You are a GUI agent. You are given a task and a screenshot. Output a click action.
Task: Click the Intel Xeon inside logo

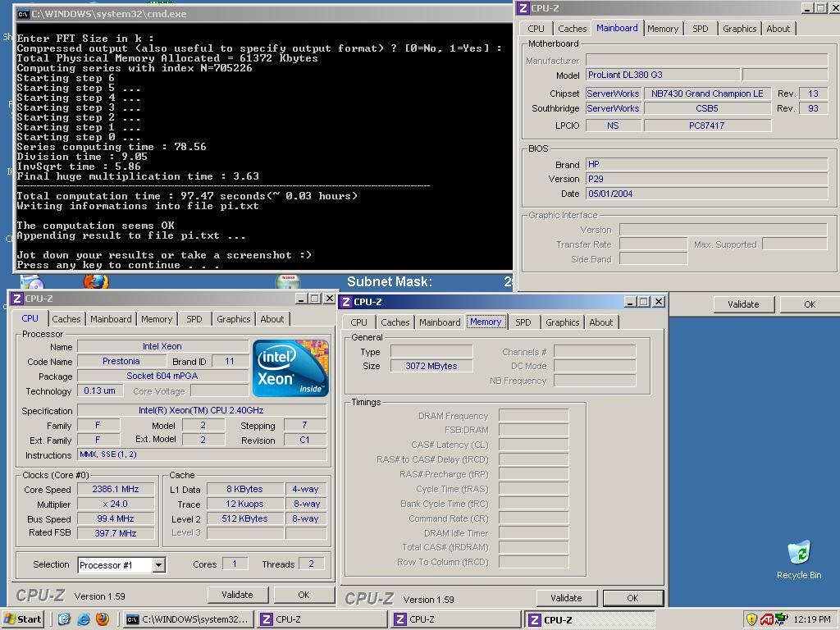coord(290,368)
